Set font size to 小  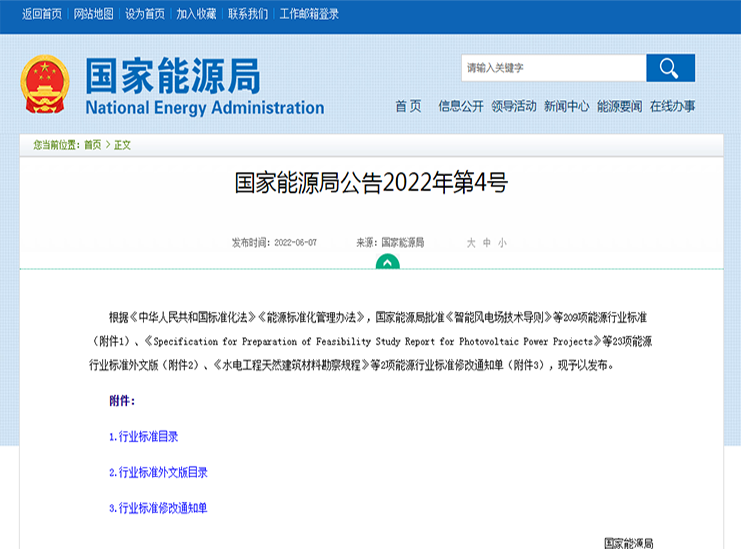(x=502, y=243)
